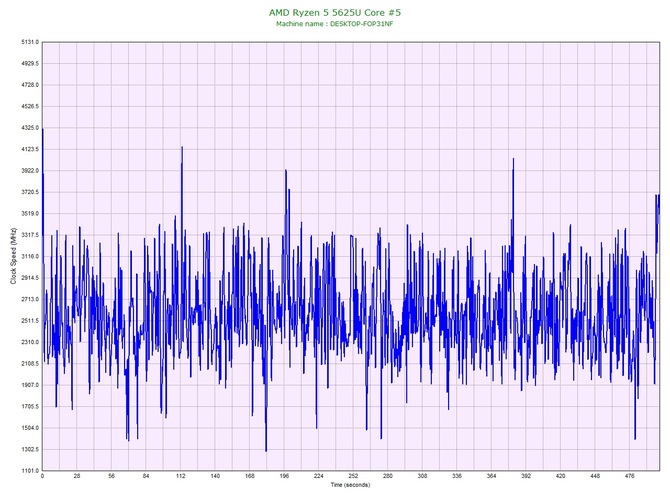
Task: Click the 280 x-axis tick label
Action: click(388, 476)
